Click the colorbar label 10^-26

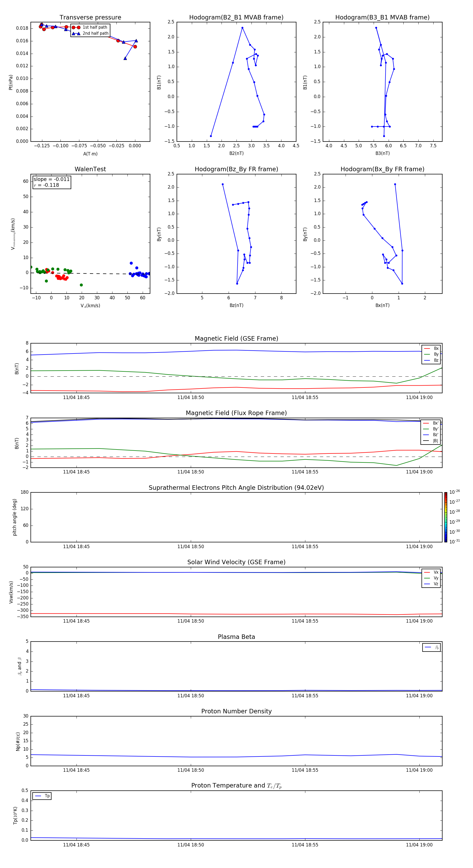point(455,492)
